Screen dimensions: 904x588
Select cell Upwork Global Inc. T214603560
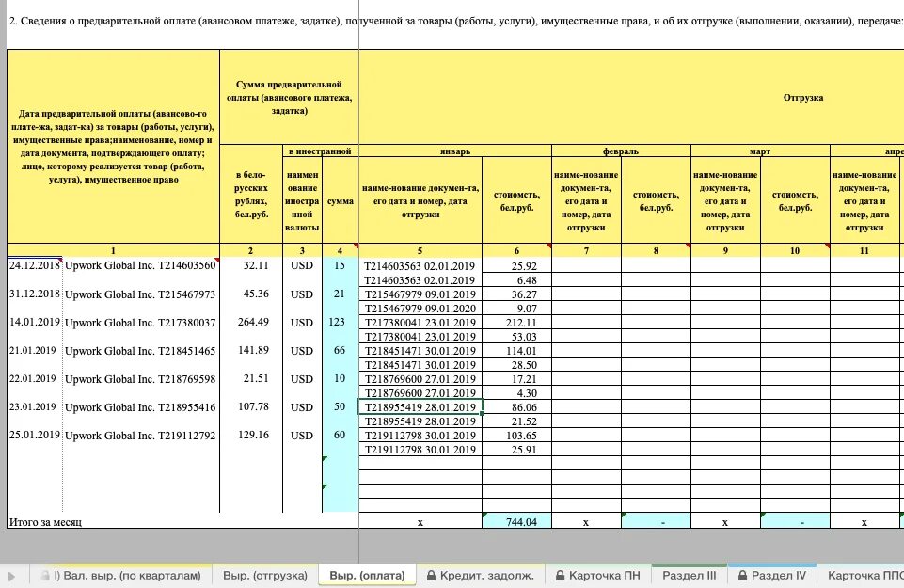click(x=141, y=265)
